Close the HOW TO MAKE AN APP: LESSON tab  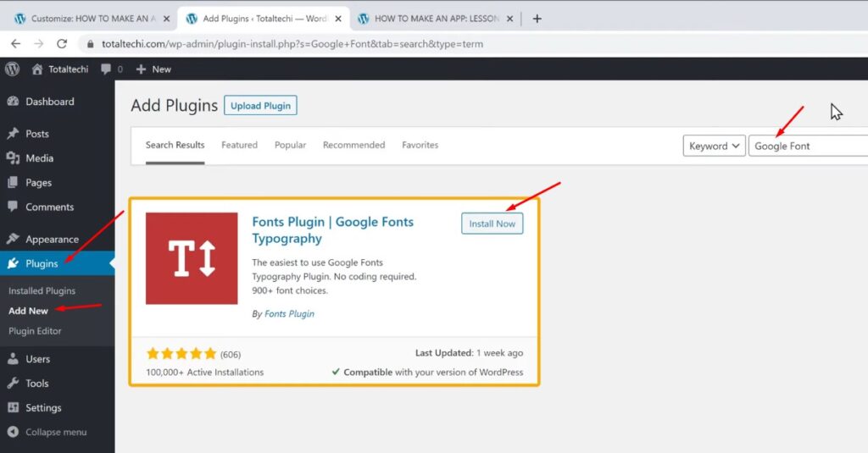click(x=509, y=19)
